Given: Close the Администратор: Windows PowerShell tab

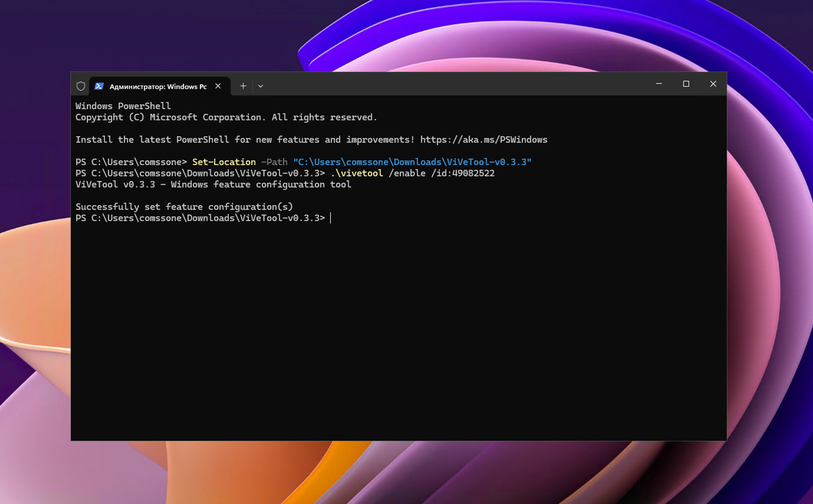Looking at the screenshot, I should [218, 86].
